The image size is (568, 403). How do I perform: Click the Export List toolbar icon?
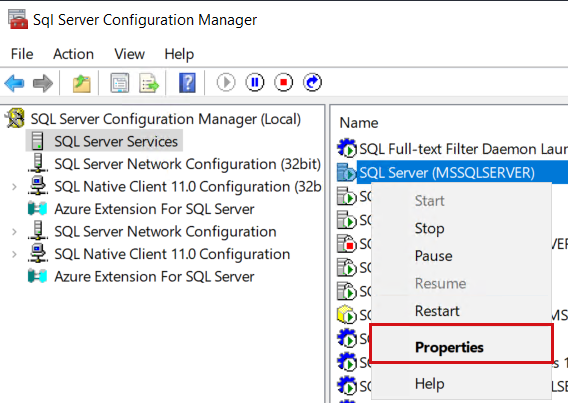(149, 83)
